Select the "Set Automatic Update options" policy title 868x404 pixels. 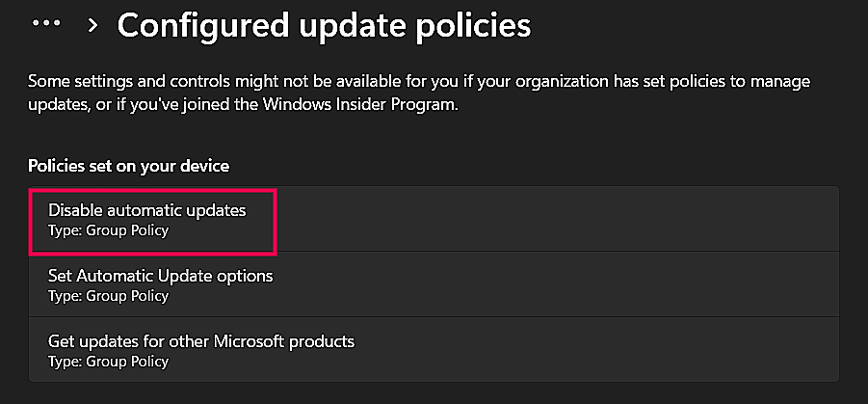(x=161, y=276)
